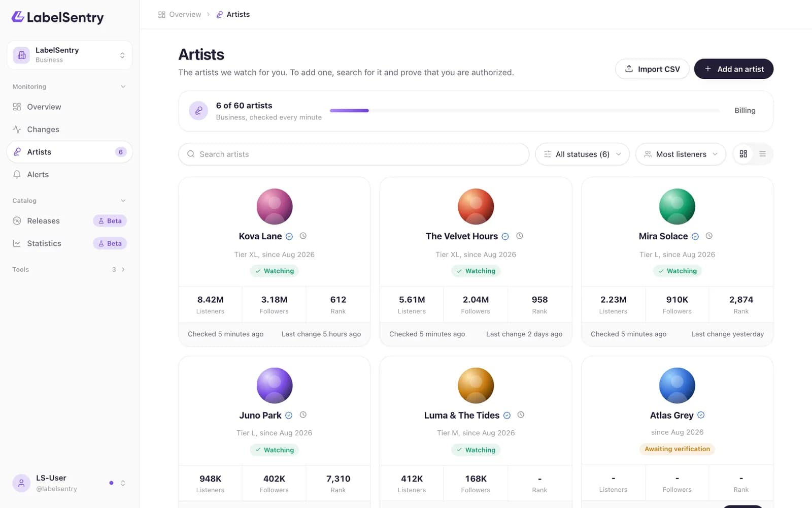The image size is (812, 508).
Task: Open the All statuses (6) filter
Action: pos(582,154)
